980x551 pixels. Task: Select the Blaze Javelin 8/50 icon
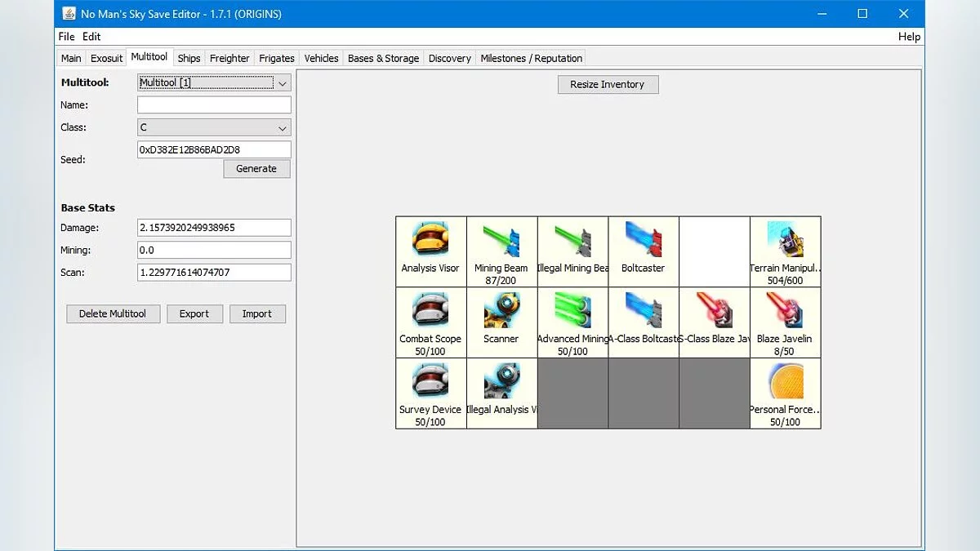(786, 311)
